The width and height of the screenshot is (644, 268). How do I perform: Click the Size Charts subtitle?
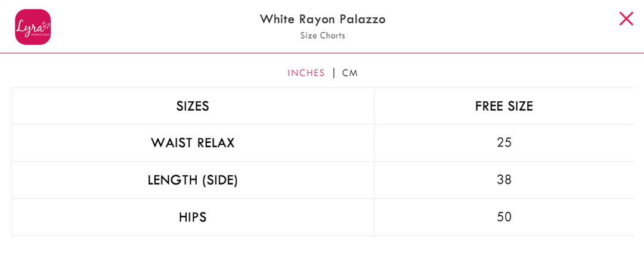tap(323, 36)
